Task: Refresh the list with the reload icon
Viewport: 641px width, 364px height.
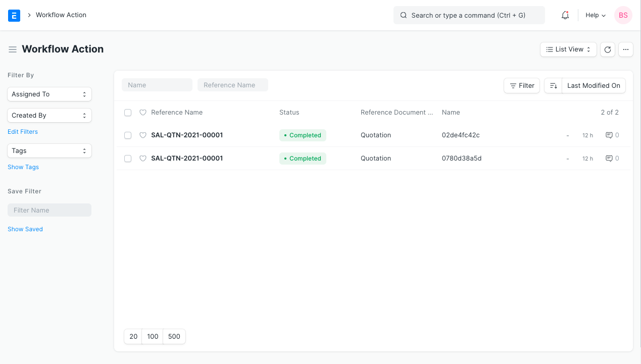Action: (x=607, y=49)
